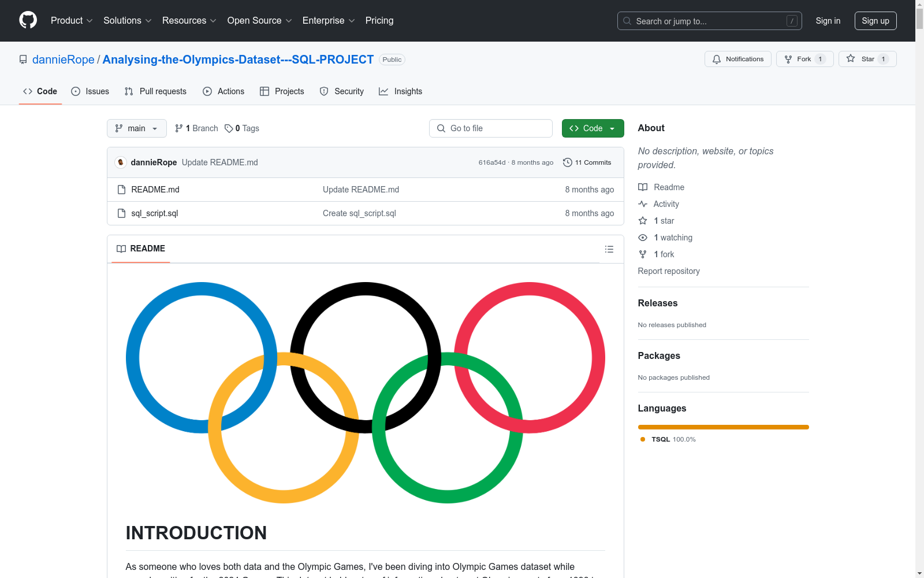
Task: Switch to the Issues tab
Action: point(90,91)
